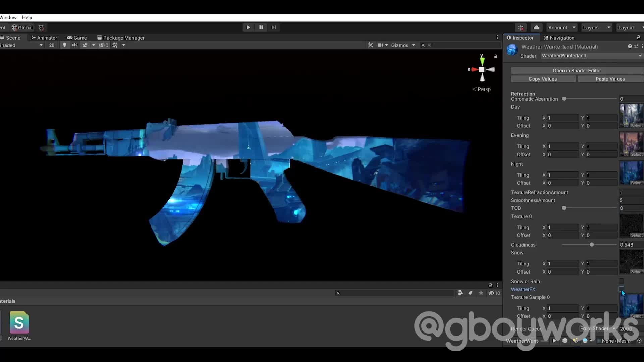Open the Help menu
This screenshot has width=644, height=362.
click(27, 17)
